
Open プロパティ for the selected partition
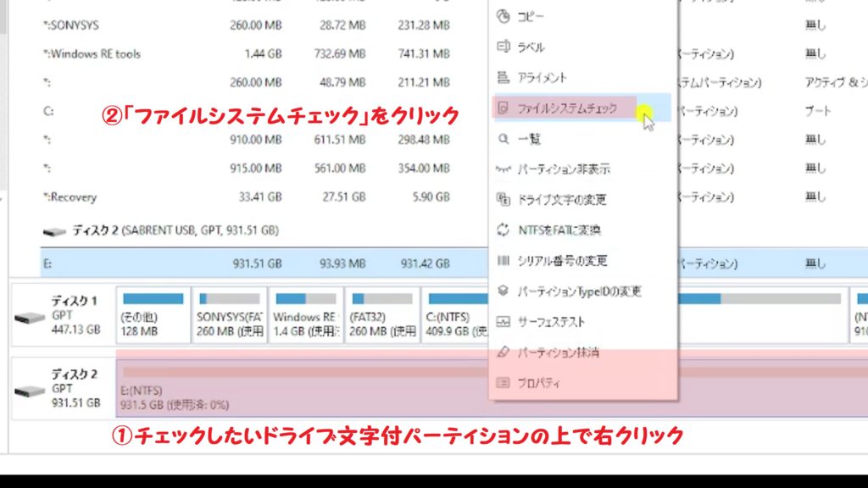tap(542, 382)
